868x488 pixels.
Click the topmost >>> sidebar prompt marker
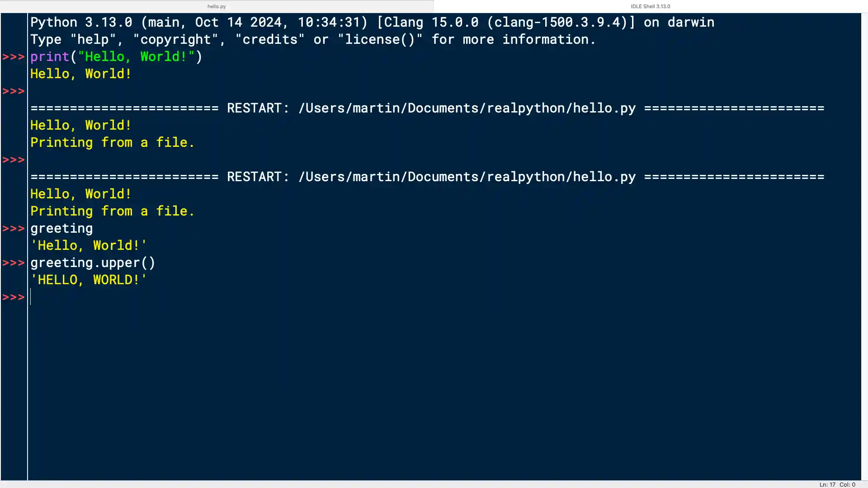(14, 56)
